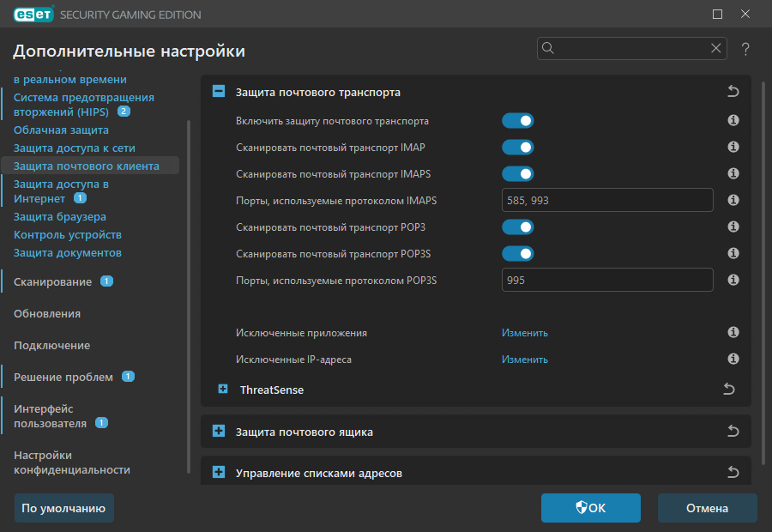Open the Облачная защита settings page
Image resolution: width=772 pixels, height=532 pixels.
click(x=61, y=130)
